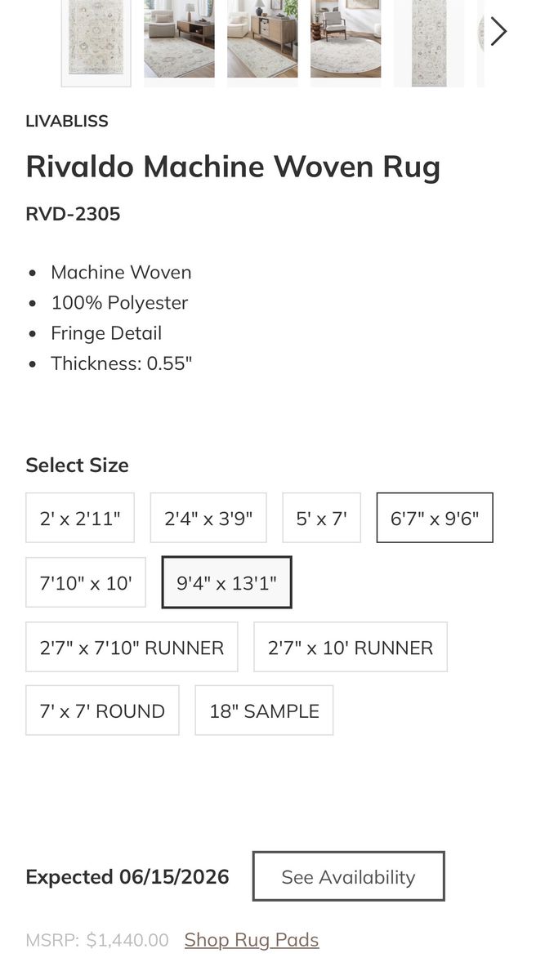Open the Shop Rug Pads link
The width and height of the screenshot is (545, 980).
pyautogui.click(x=252, y=940)
